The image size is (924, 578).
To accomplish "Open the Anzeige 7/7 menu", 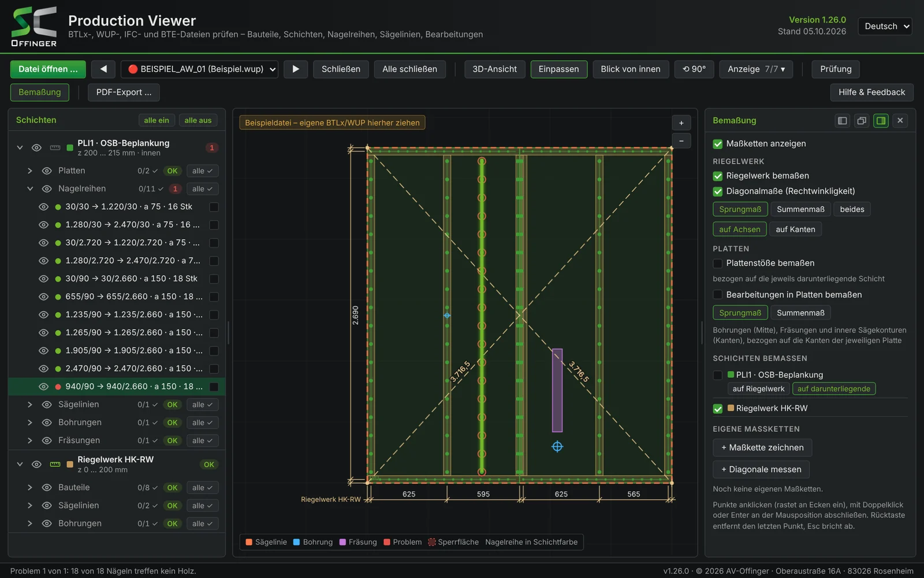I will [756, 69].
